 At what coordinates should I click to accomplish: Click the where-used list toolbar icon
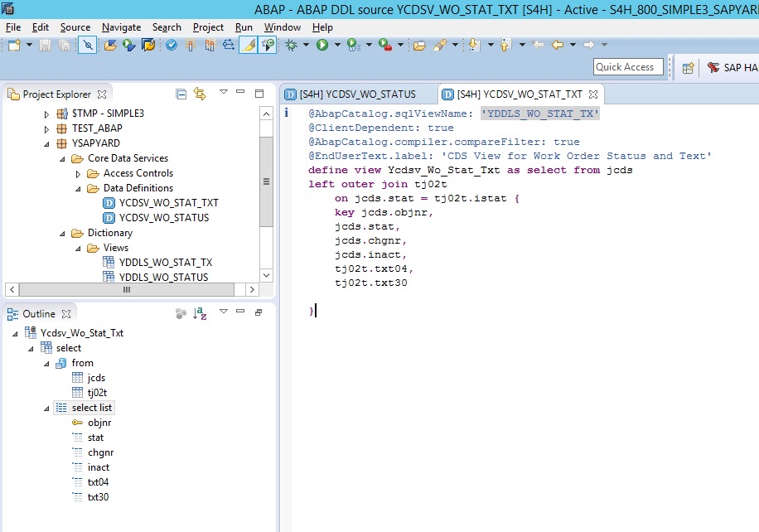click(x=229, y=45)
